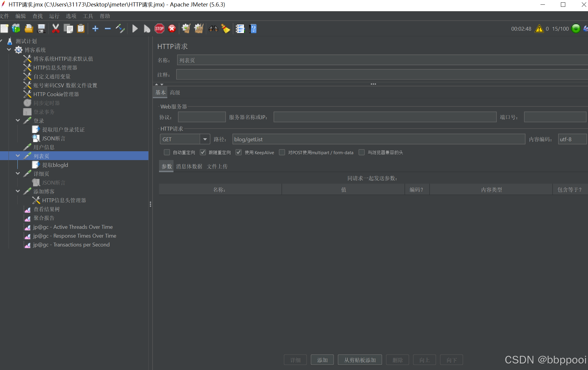Click the Search binoculars toolbar icon
This screenshot has height=370, width=588.
click(x=213, y=29)
